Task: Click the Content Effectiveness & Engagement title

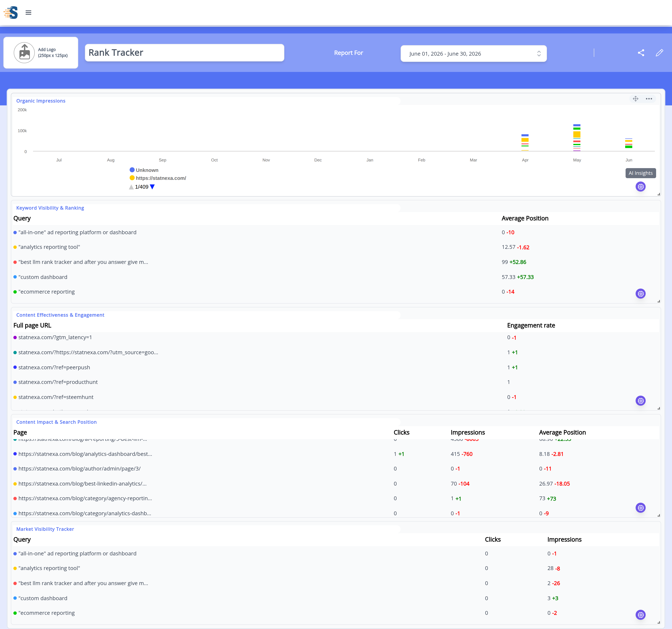Action: 60,315
